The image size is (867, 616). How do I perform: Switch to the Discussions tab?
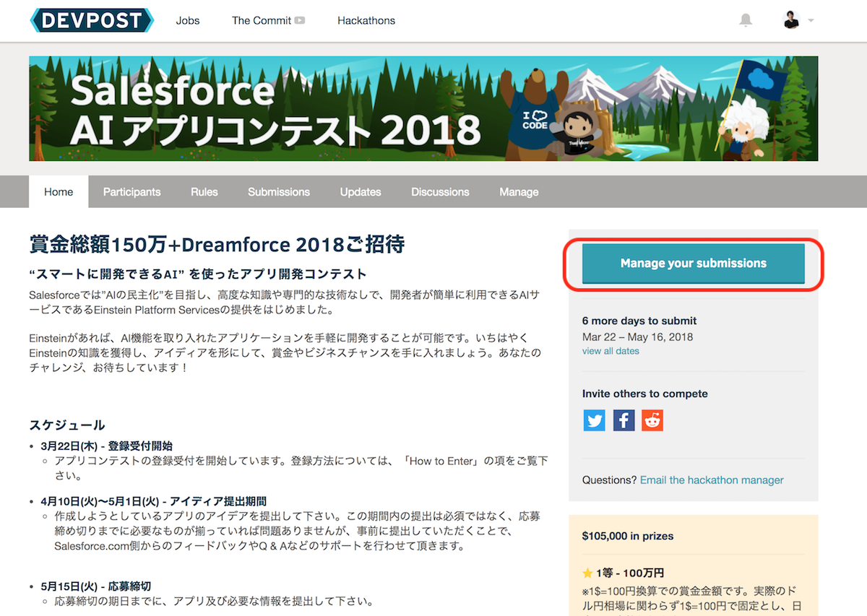[440, 191]
